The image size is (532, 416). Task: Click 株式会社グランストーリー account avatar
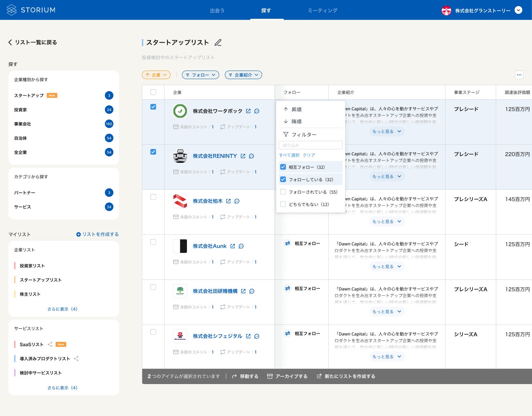click(446, 10)
